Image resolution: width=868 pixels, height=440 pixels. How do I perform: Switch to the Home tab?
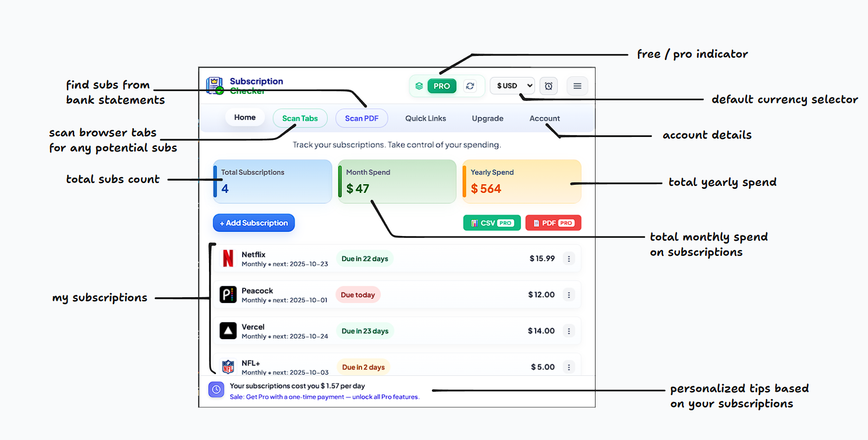245,117
